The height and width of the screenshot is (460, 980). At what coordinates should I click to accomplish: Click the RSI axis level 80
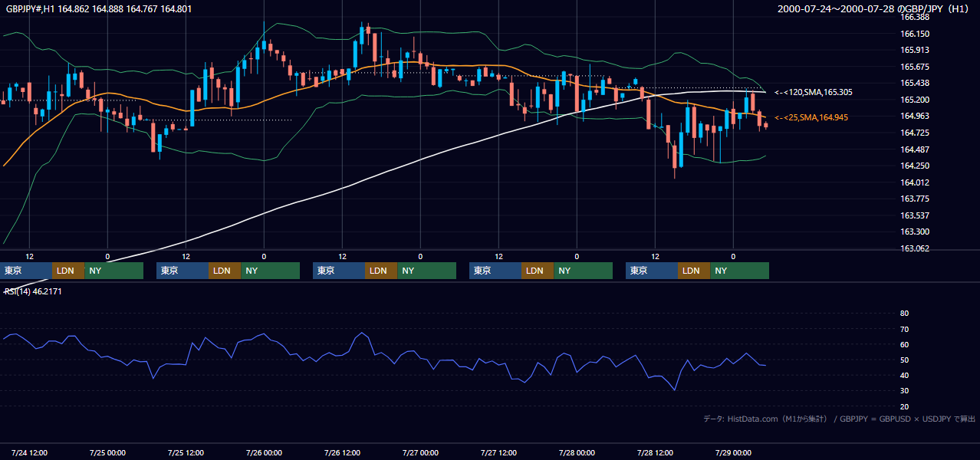904,314
